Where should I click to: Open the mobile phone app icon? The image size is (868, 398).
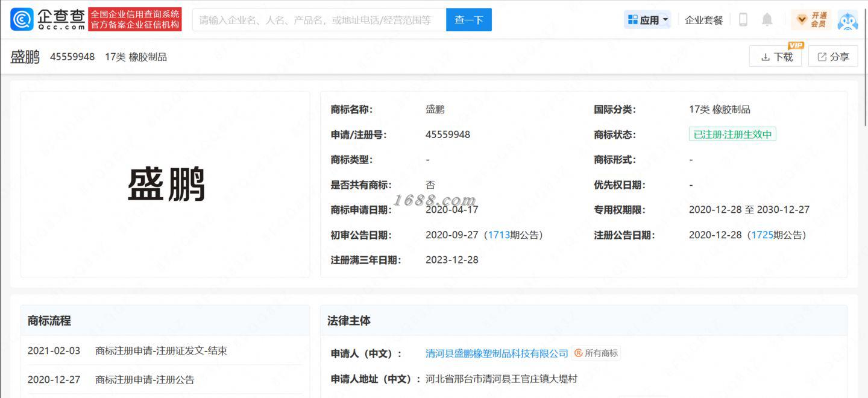[x=743, y=20]
